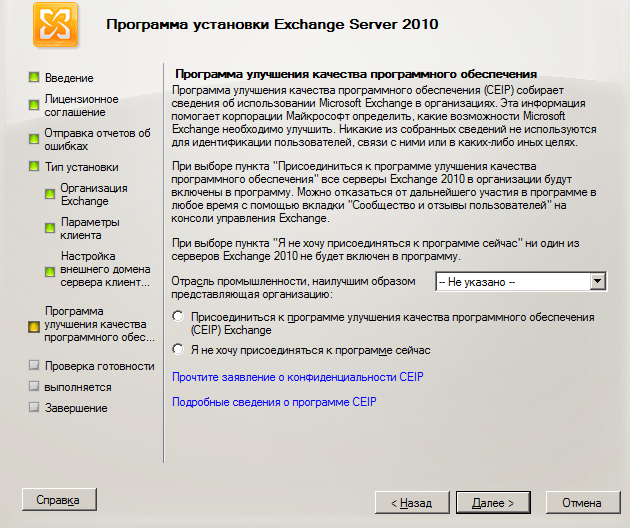The height and width of the screenshot is (528, 630).
Task: Click the Exchange Server logo icon
Action: 55,25
